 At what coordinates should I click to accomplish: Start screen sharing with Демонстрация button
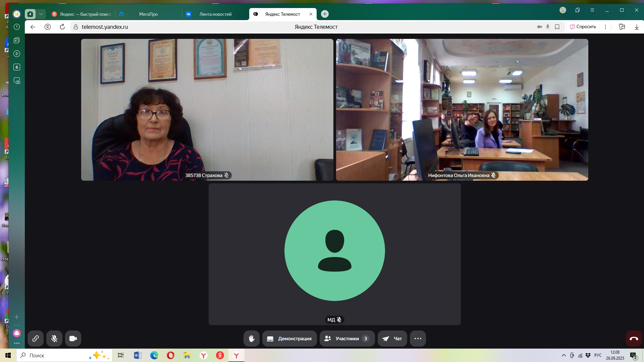pyautogui.click(x=289, y=339)
